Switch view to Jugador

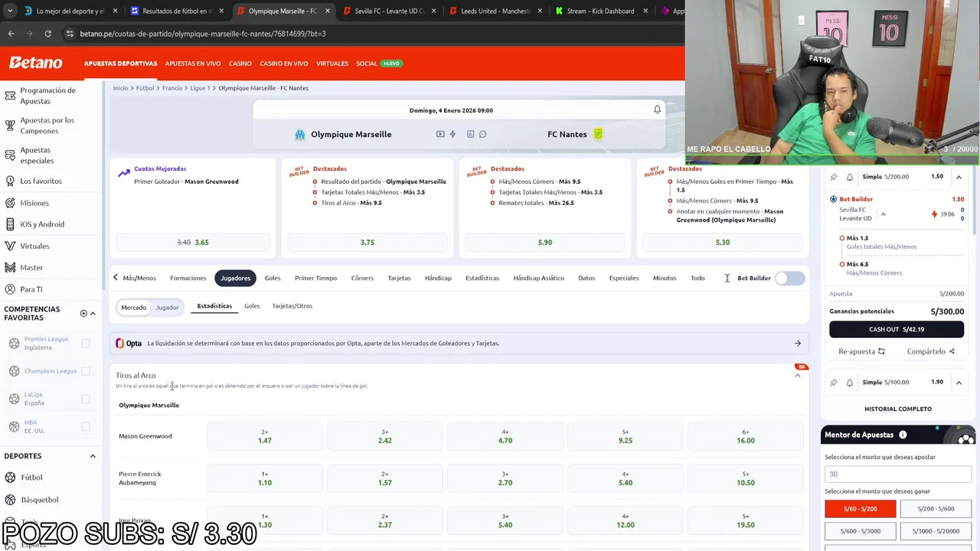click(x=167, y=308)
